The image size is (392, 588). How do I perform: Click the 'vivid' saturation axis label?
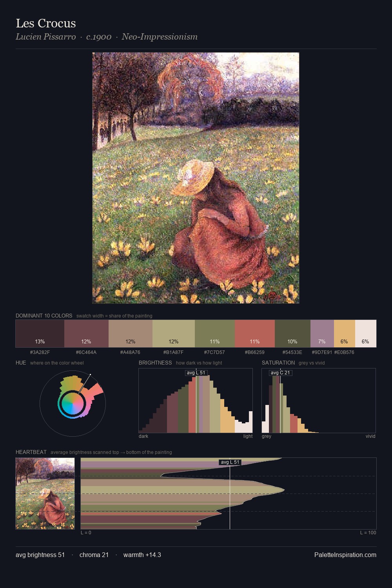point(370,436)
